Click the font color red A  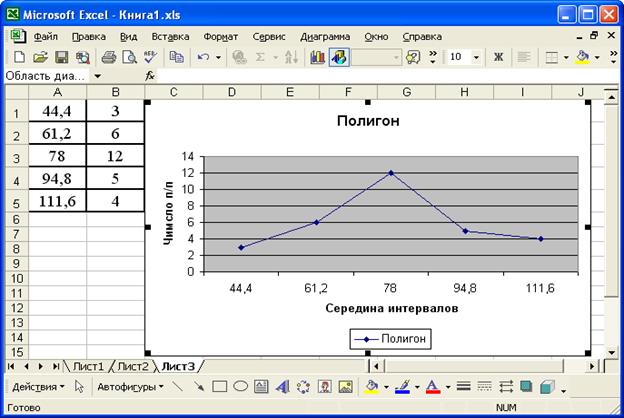pos(433,386)
